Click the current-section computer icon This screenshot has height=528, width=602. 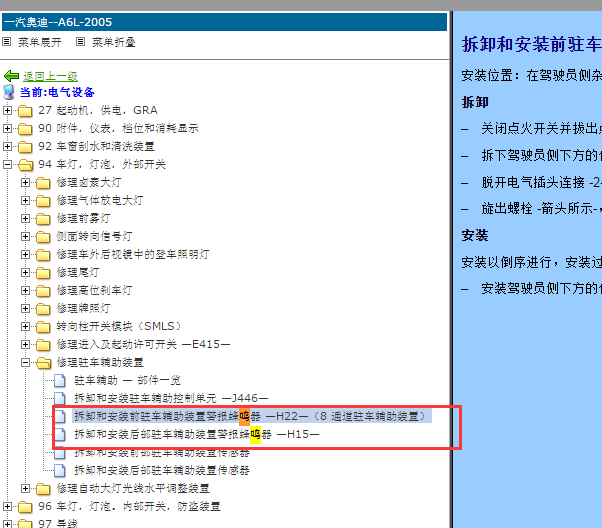[x=9, y=92]
